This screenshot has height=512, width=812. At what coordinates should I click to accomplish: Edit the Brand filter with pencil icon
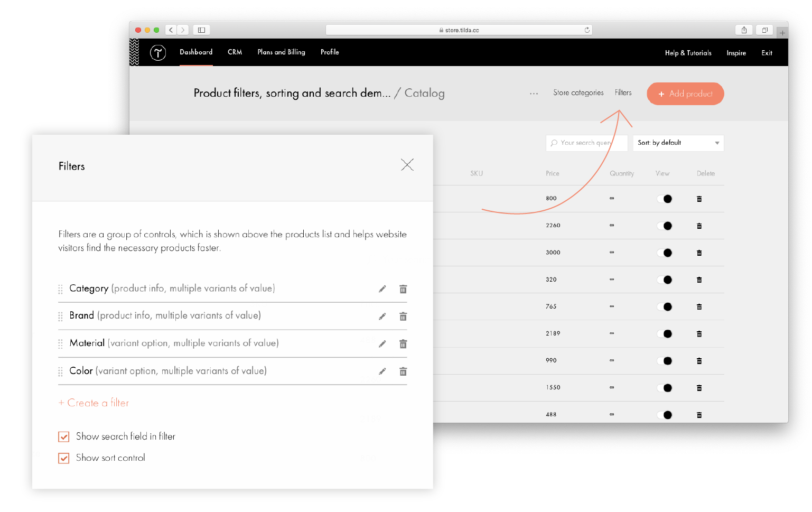pyautogui.click(x=382, y=316)
